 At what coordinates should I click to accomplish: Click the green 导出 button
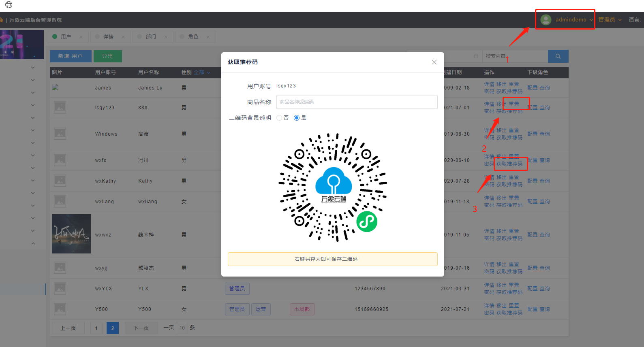pyautogui.click(x=107, y=56)
